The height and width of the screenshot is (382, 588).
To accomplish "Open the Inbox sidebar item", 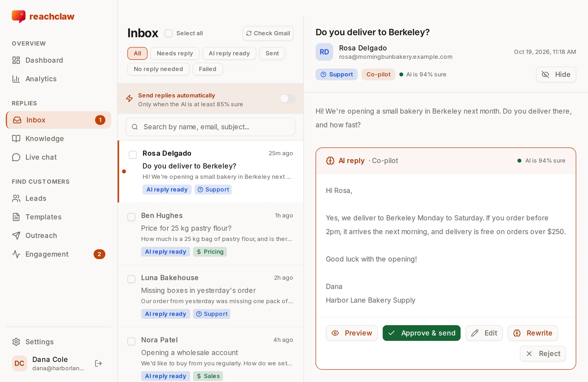I will (x=58, y=120).
